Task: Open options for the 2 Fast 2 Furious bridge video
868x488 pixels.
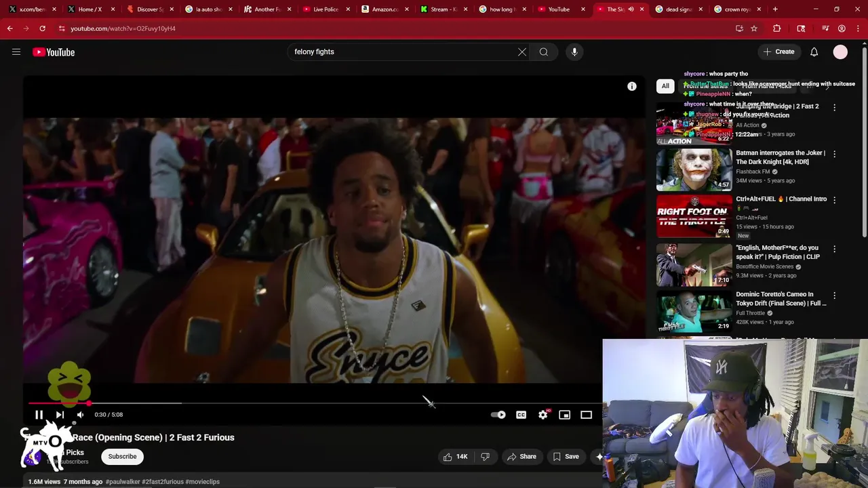Action: (834, 107)
